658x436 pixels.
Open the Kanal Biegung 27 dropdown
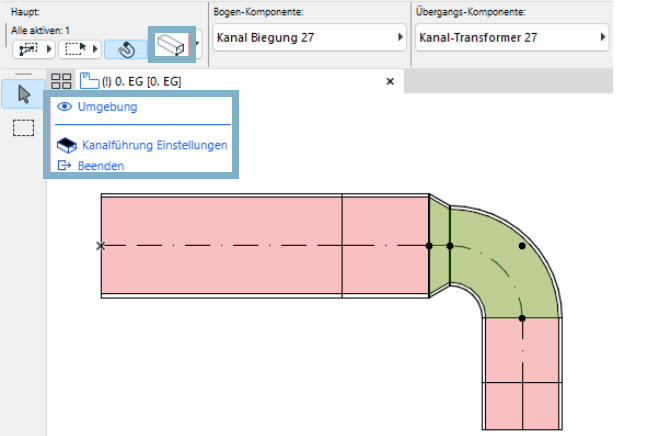tap(310, 37)
